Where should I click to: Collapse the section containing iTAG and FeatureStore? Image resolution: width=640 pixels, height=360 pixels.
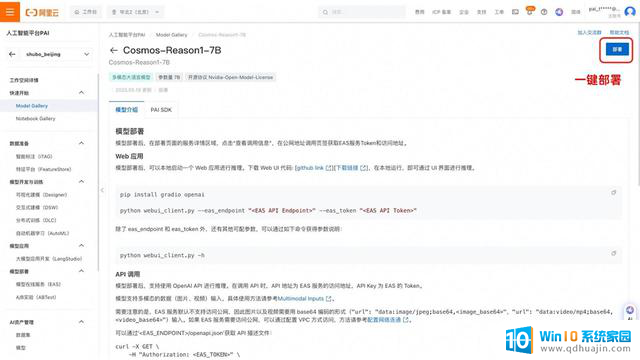pyautogui.click(x=81, y=143)
